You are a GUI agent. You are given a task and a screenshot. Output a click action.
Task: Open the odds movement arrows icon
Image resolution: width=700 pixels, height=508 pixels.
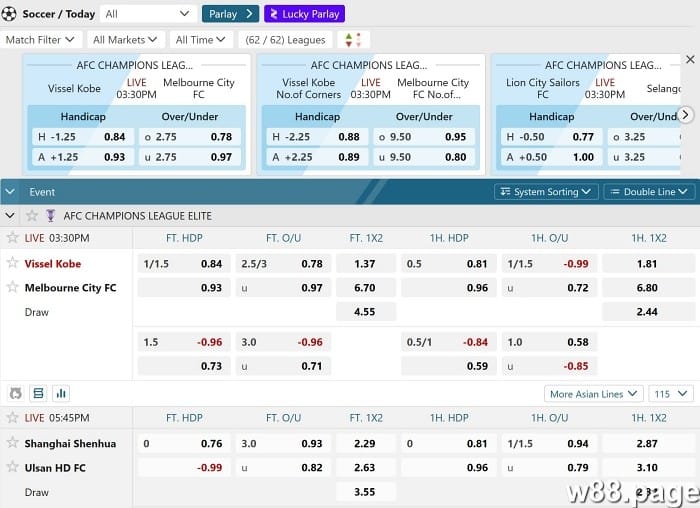353,40
